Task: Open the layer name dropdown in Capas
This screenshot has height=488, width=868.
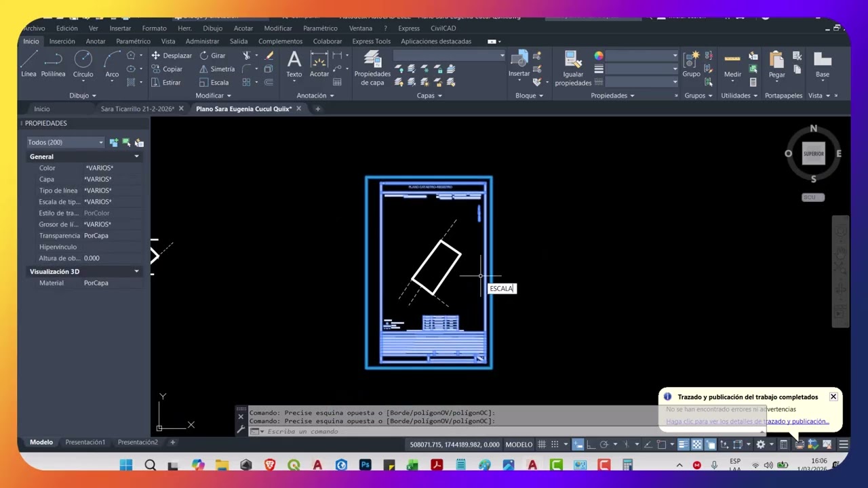Action: point(449,56)
